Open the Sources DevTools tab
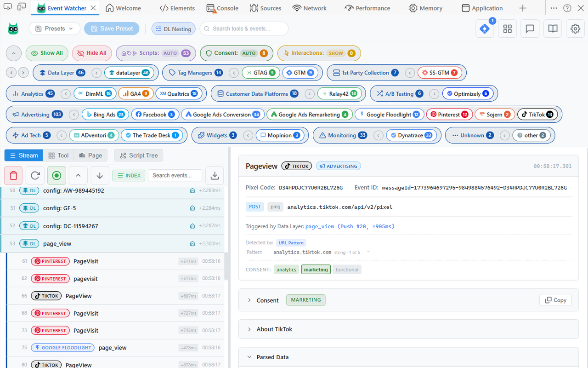Screen dimensions: 588x368 tap(266, 8)
